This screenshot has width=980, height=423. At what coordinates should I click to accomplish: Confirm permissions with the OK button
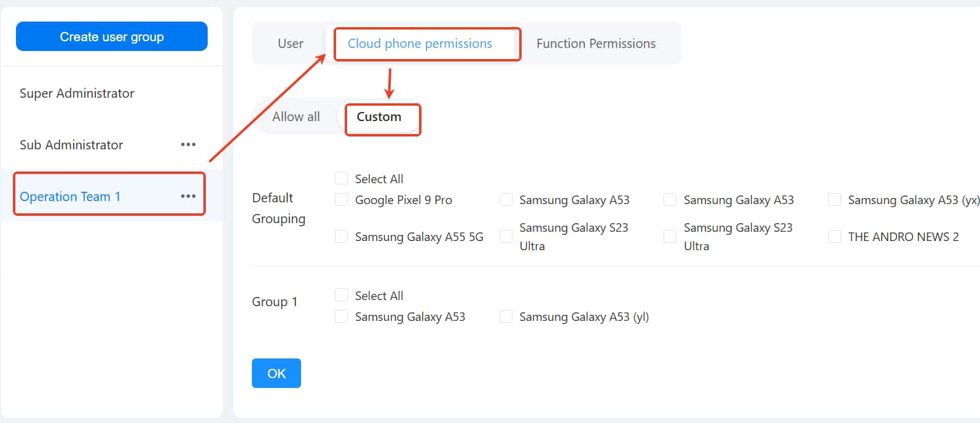(x=276, y=373)
